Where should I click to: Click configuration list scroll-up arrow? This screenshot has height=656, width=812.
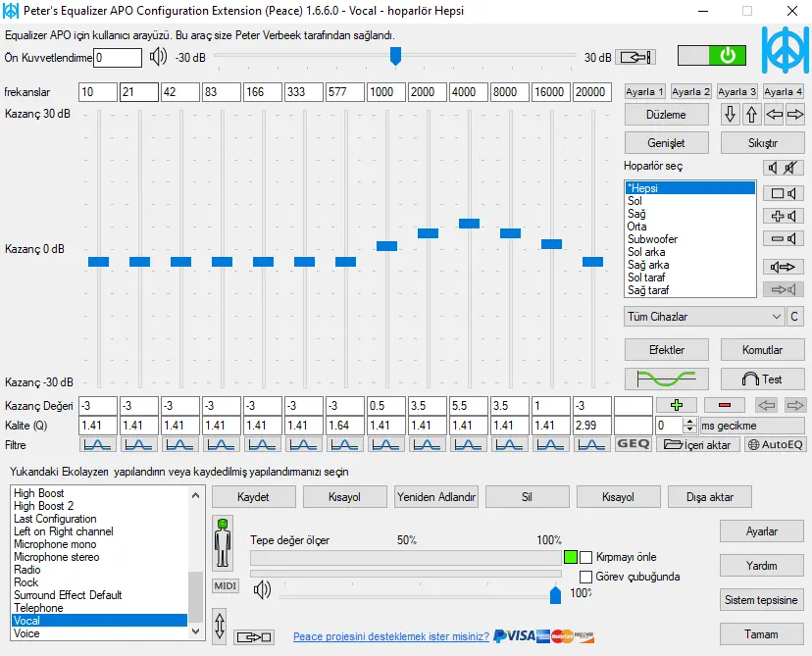(196, 495)
